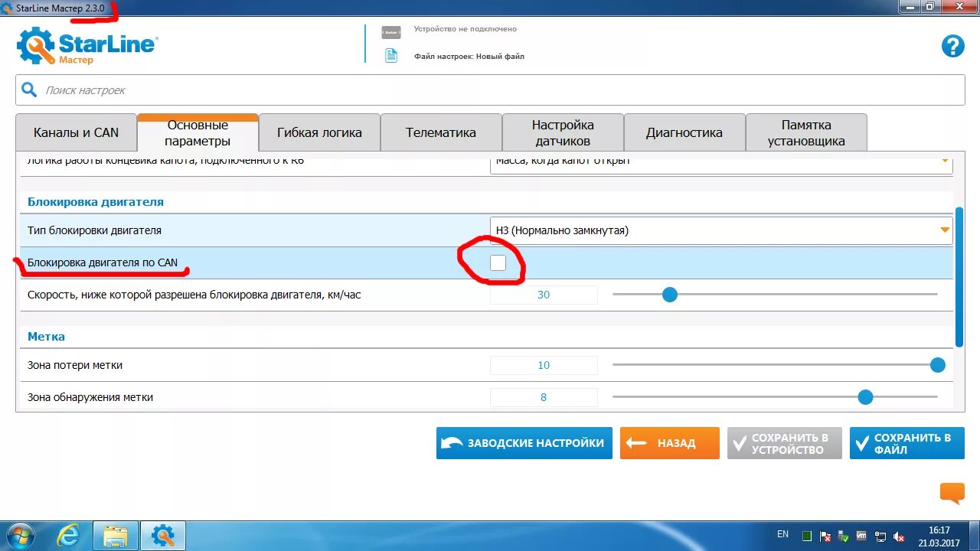The width and height of the screenshot is (980, 551).
Task: Click the Зона обнаружения метки label
Action: pos(90,397)
